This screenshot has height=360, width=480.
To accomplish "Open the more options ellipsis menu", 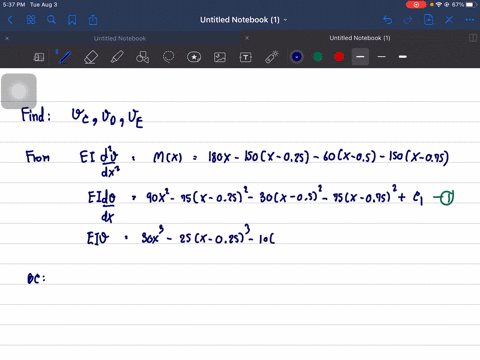I will (470, 20).
